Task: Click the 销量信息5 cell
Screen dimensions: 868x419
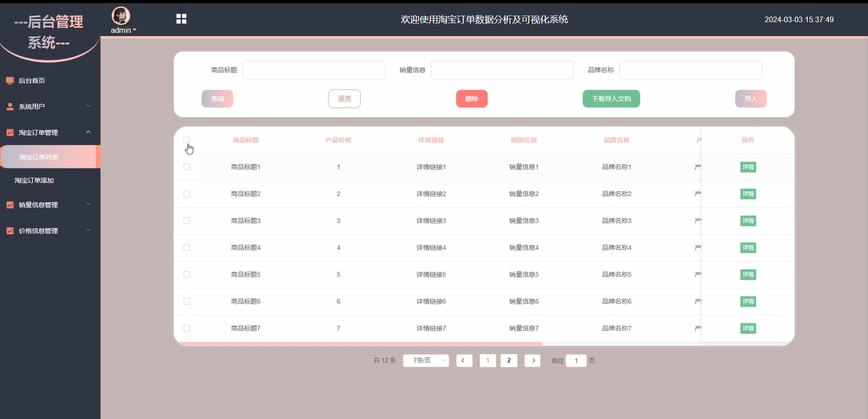Action: coord(524,274)
